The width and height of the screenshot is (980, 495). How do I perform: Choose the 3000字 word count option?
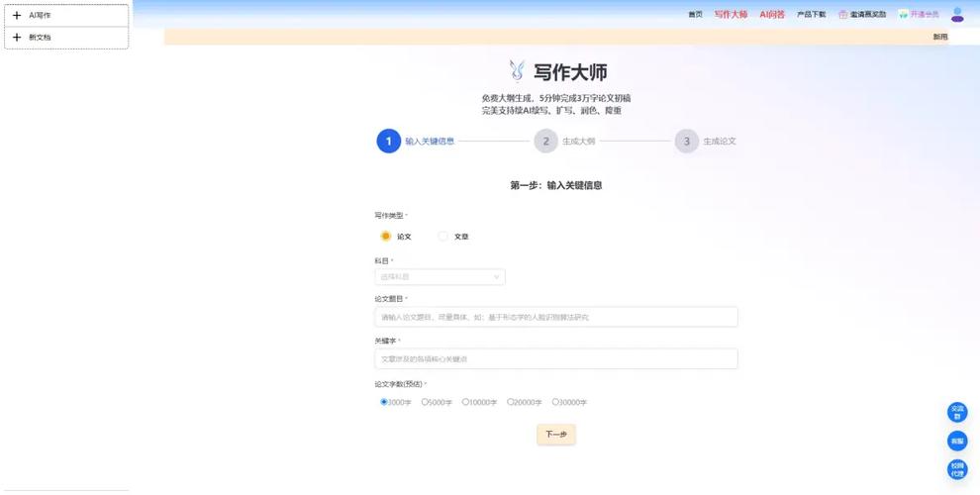click(384, 402)
